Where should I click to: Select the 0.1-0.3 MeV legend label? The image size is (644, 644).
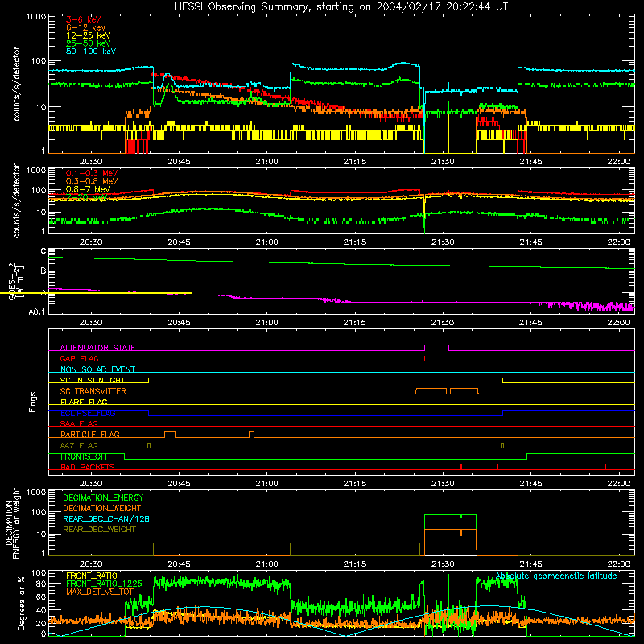[92, 173]
